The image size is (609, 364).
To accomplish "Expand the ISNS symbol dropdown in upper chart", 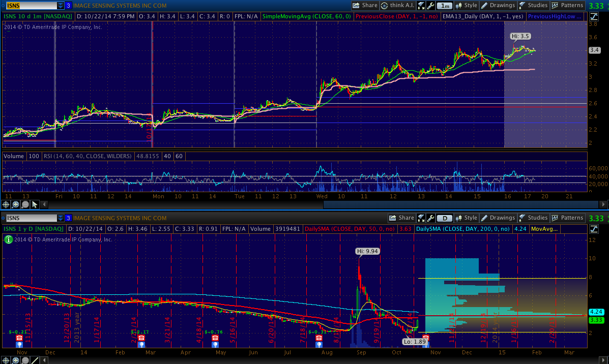I will click(61, 6).
